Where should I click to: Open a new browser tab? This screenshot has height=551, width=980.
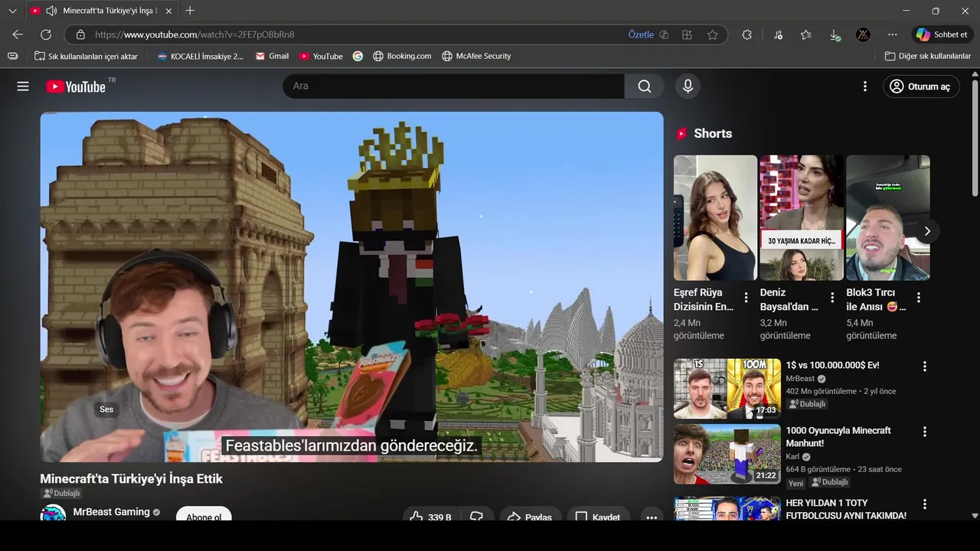point(190,11)
